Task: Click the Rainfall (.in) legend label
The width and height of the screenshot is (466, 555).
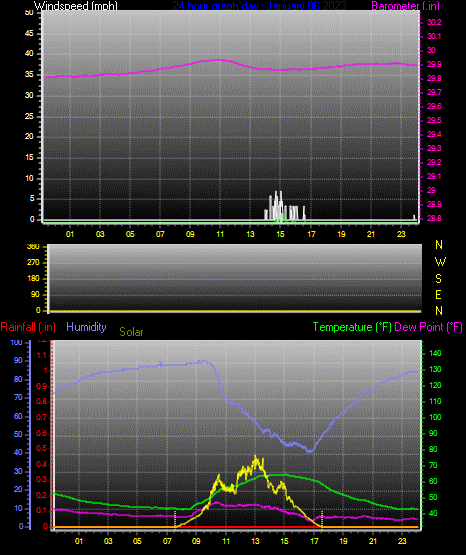Action: [28, 327]
